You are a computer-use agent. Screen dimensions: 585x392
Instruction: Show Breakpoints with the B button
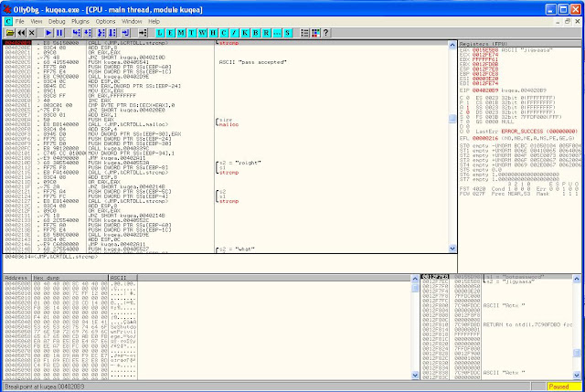tap(256, 33)
